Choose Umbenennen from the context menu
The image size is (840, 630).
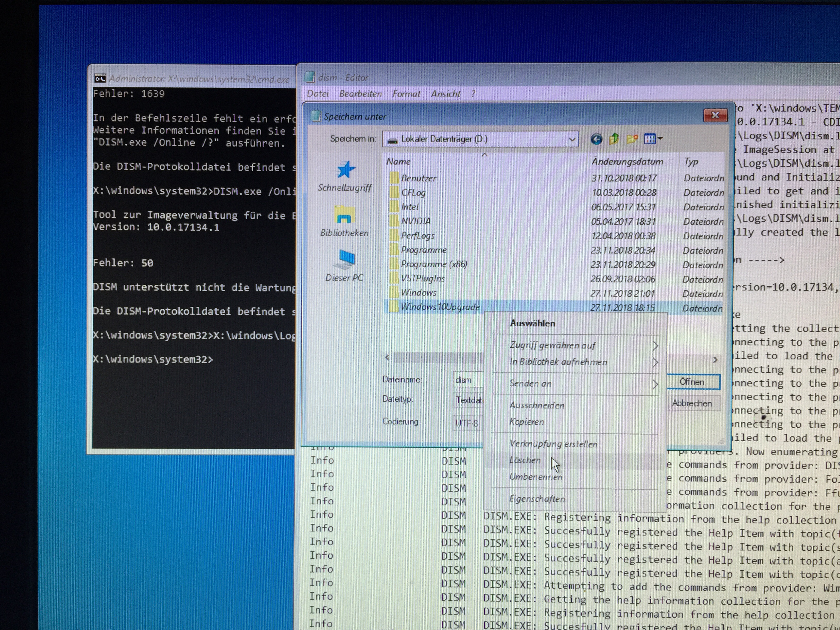(x=536, y=477)
